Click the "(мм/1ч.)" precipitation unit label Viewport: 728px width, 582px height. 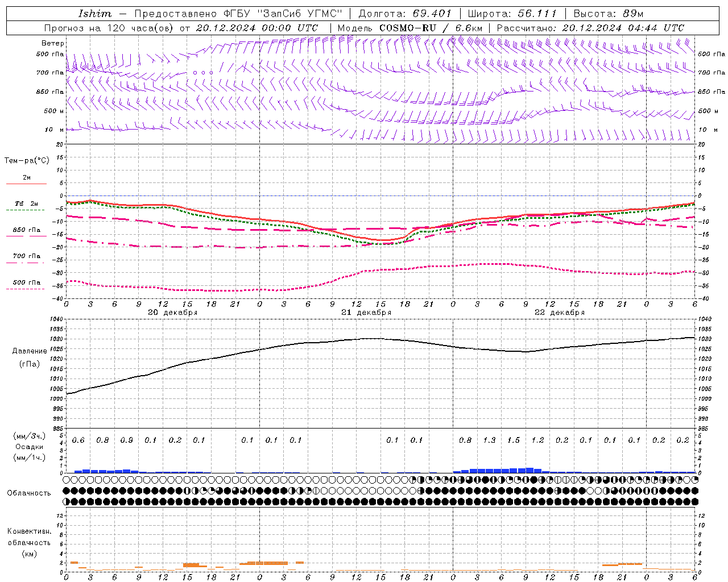[30, 458]
